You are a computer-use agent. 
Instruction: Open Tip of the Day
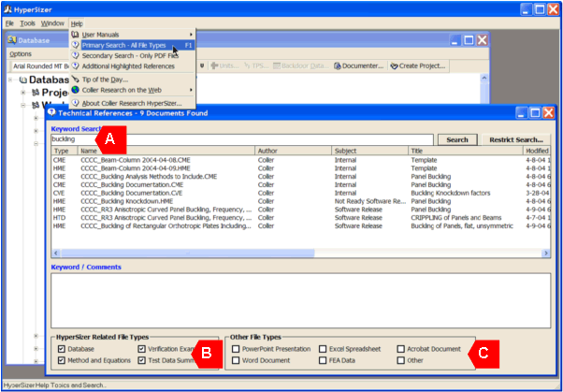pos(132,80)
